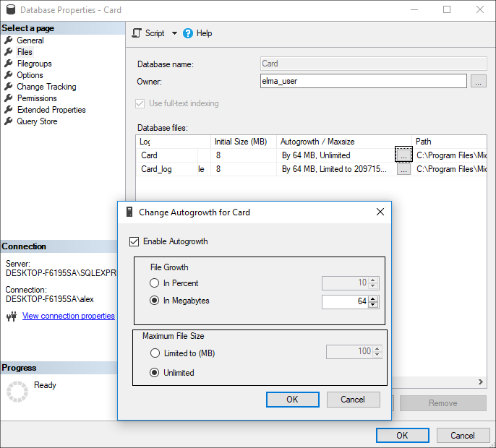Switch to the Permissions page
The image size is (496, 448).
pyautogui.click(x=37, y=98)
